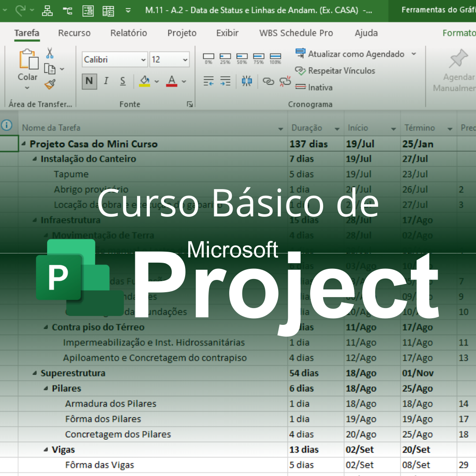Collapse Projeto Casa do Mini Curso
The image size is (476, 476).
pyautogui.click(x=23, y=144)
